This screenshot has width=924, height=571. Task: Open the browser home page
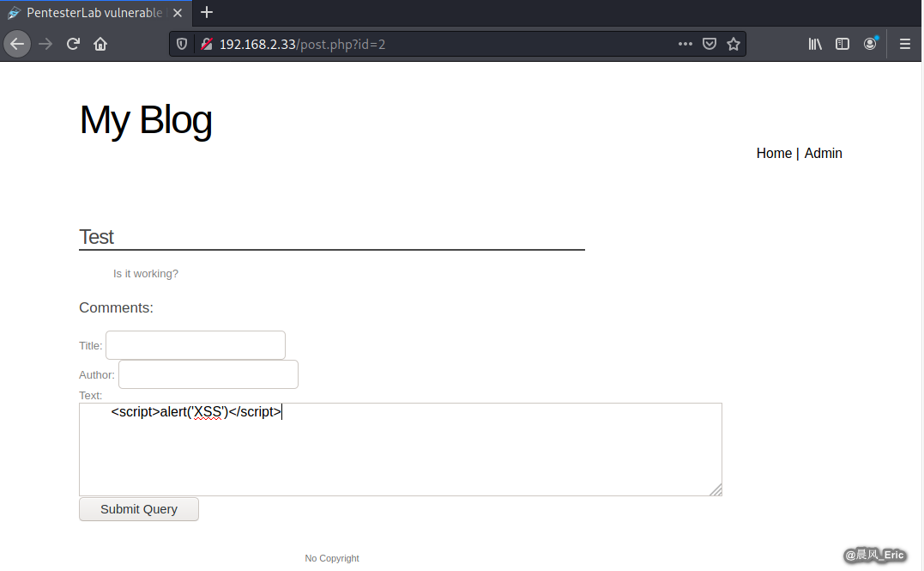(100, 45)
